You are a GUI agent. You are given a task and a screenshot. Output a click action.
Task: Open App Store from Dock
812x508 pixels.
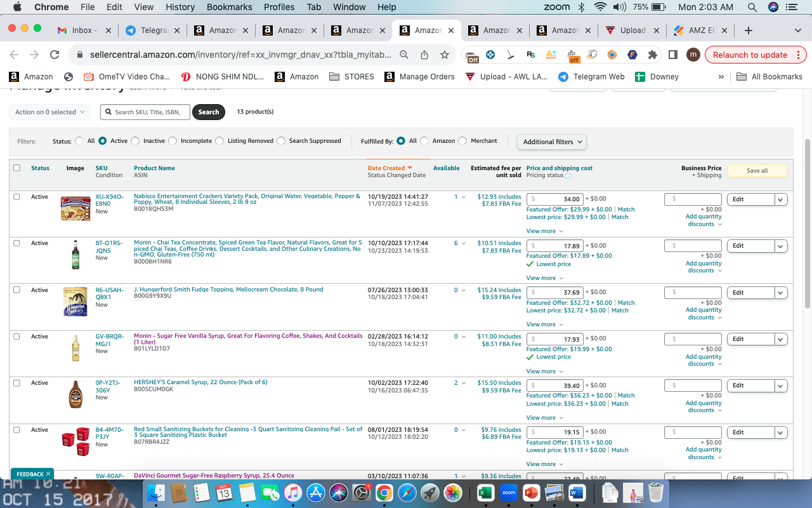tap(315, 492)
